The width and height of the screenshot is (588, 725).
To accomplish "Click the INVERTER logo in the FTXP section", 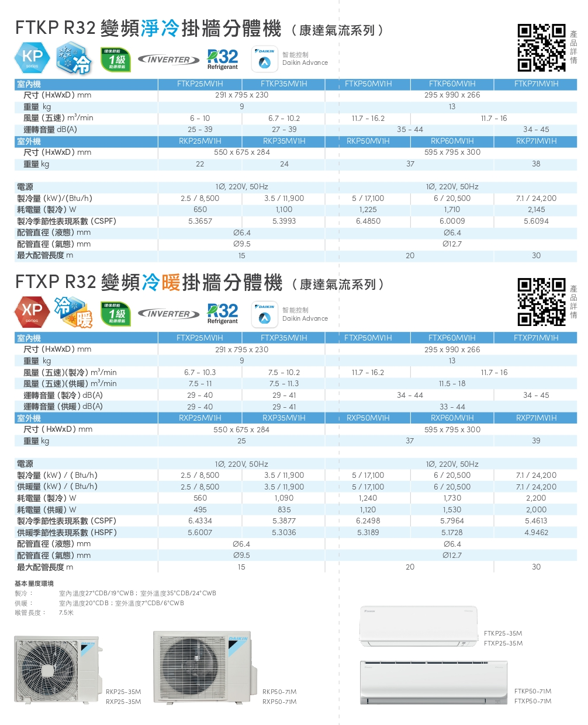I will [x=168, y=313].
